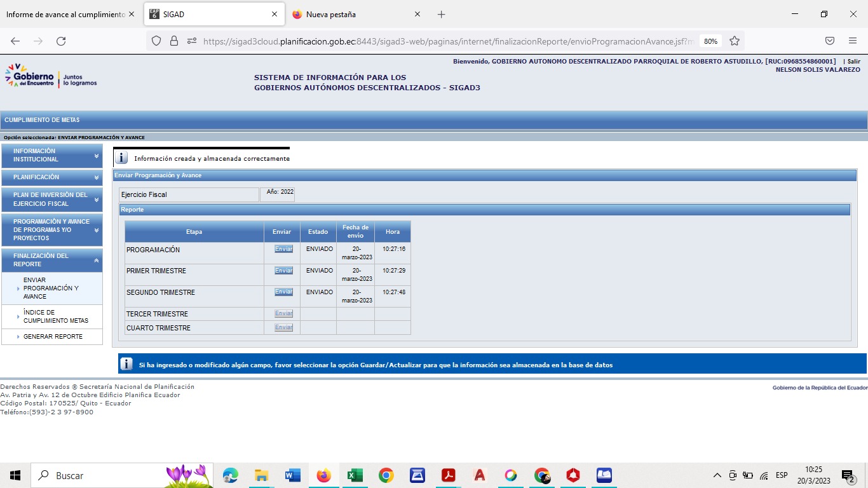The image size is (868, 488).
Task: Open Excel from the taskbar
Action: [x=355, y=475]
